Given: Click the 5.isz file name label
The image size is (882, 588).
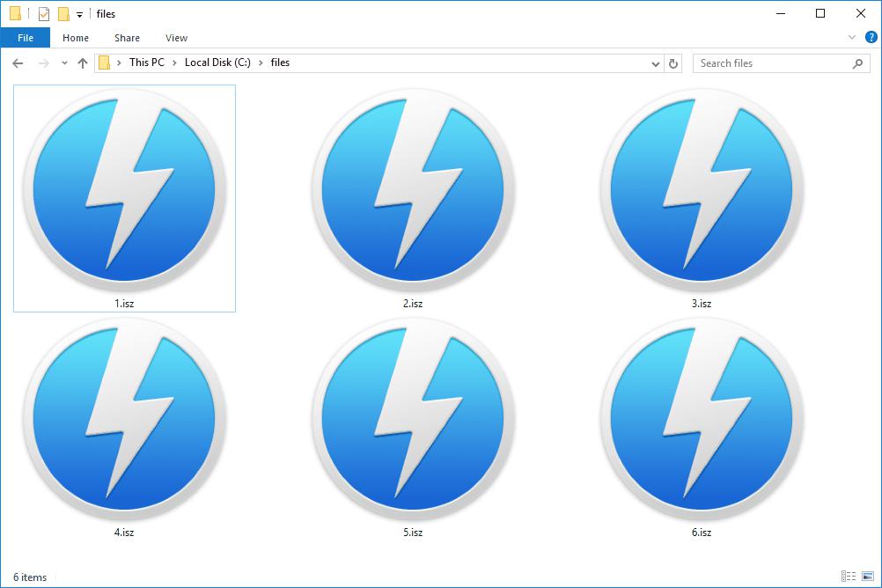Looking at the screenshot, I should coord(413,533).
